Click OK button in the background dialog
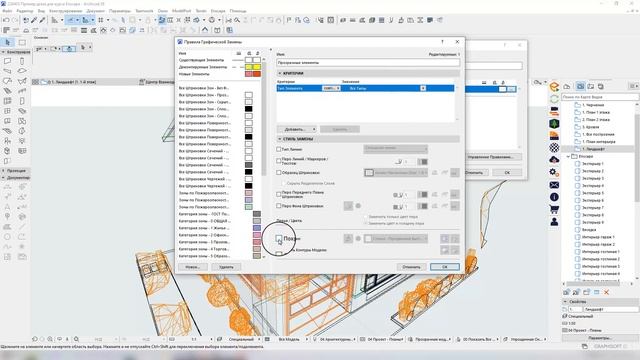The height and width of the screenshot is (360, 640). pyautogui.click(x=507, y=173)
